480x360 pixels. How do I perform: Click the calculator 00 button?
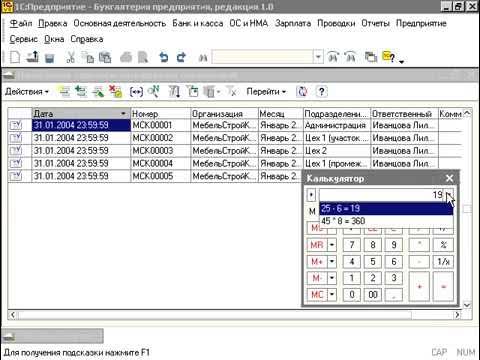373,294
